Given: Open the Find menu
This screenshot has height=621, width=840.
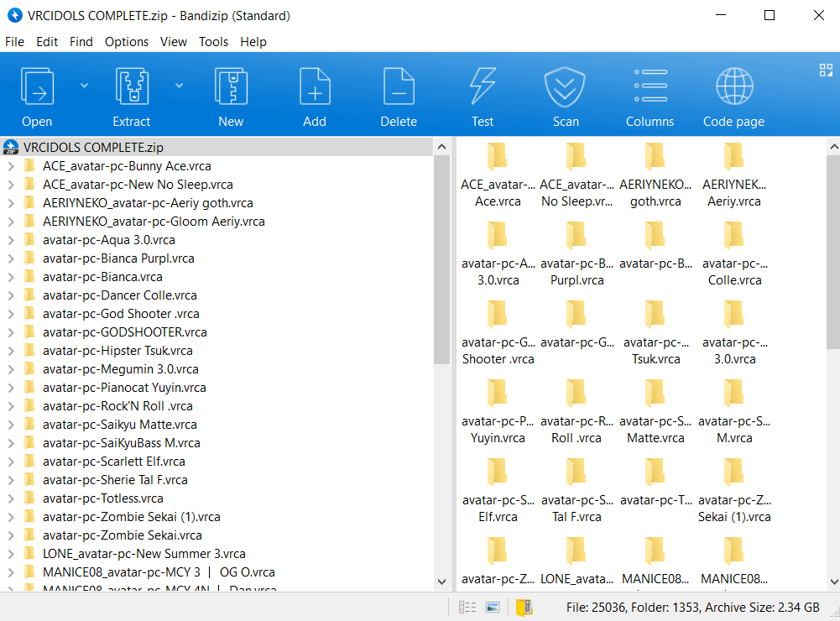Looking at the screenshot, I should coord(81,42).
